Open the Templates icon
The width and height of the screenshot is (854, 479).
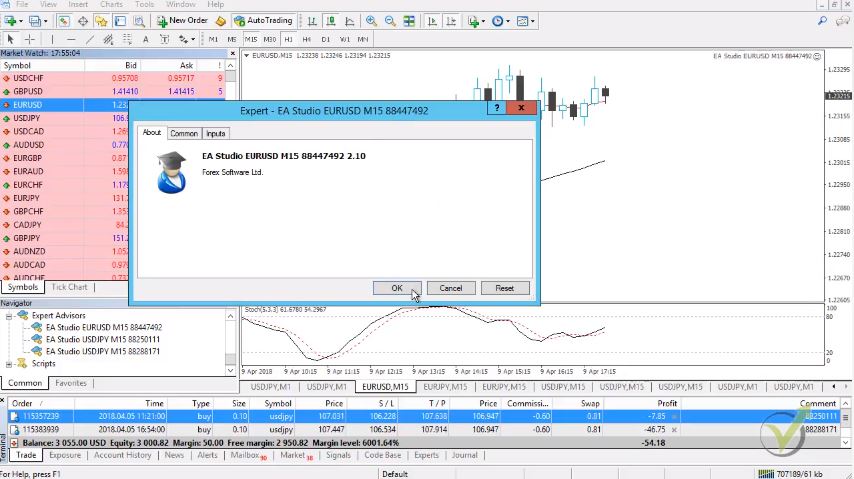click(522, 21)
